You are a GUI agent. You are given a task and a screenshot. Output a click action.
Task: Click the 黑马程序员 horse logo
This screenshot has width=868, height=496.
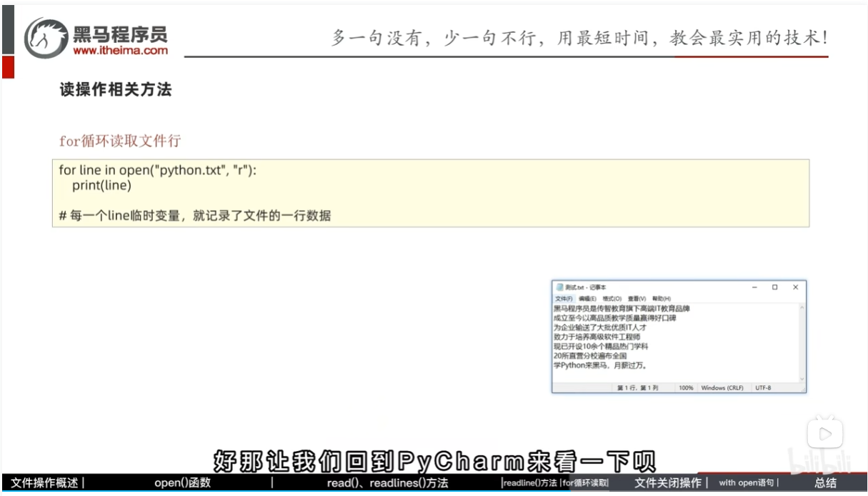[46, 39]
